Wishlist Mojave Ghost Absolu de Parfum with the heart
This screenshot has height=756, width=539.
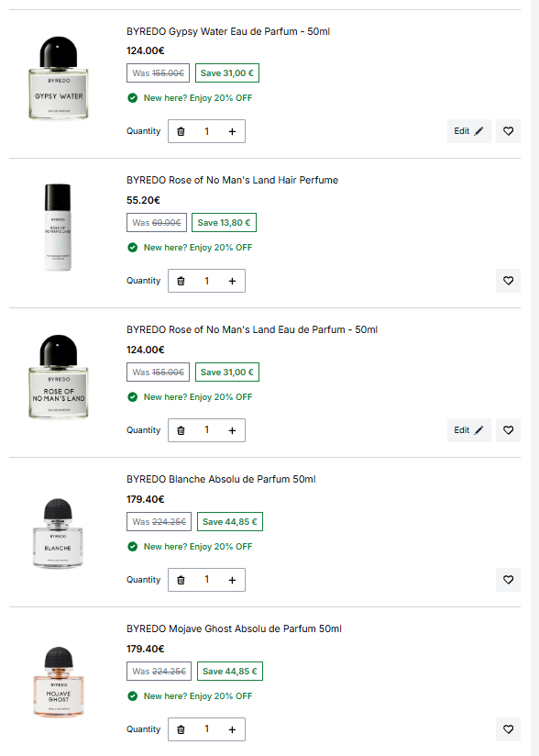pos(508,729)
